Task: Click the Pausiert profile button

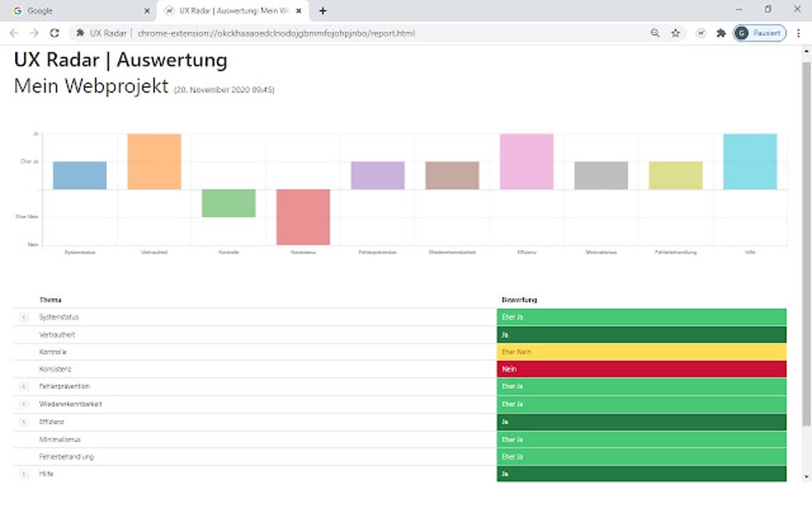Action: (759, 33)
